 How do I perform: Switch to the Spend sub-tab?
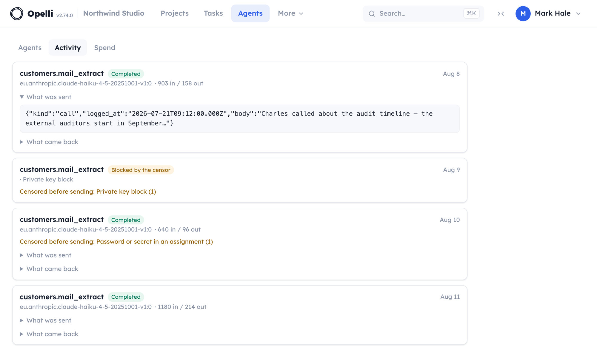pos(105,48)
